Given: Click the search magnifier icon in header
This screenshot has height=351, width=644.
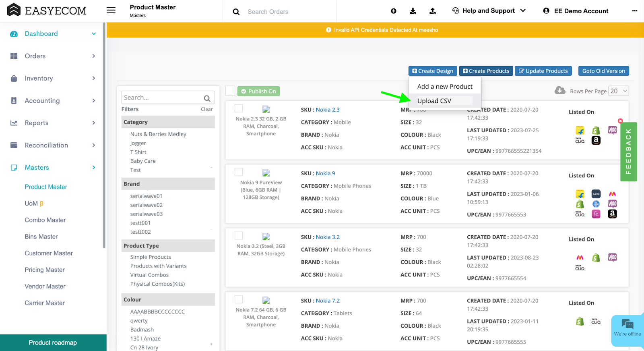Looking at the screenshot, I should (x=236, y=12).
